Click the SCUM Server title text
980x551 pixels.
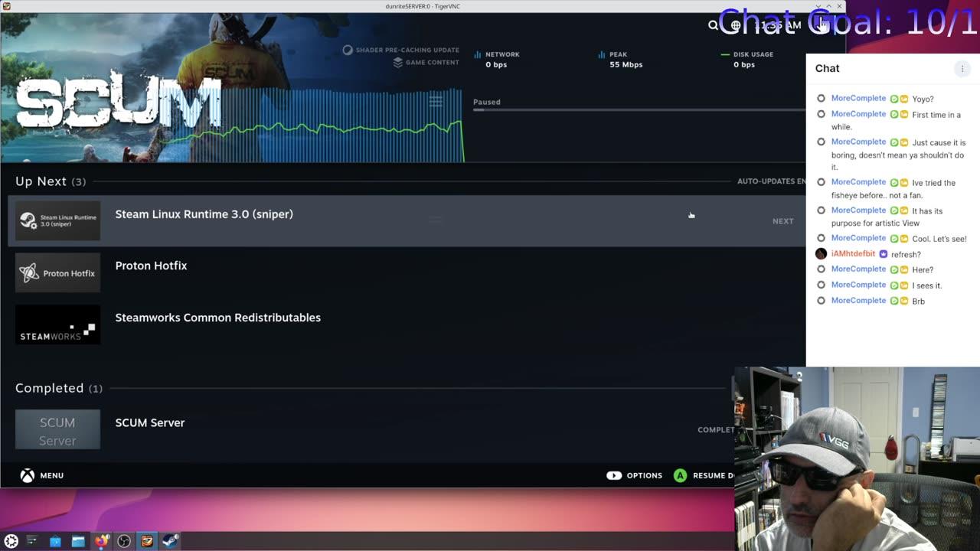(x=149, y=422)
